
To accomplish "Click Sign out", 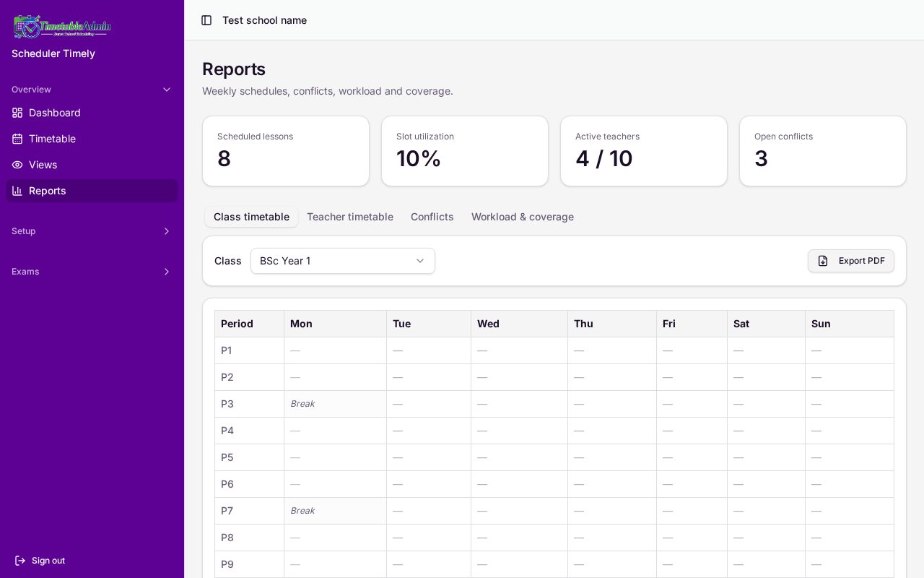I will 40,561.
